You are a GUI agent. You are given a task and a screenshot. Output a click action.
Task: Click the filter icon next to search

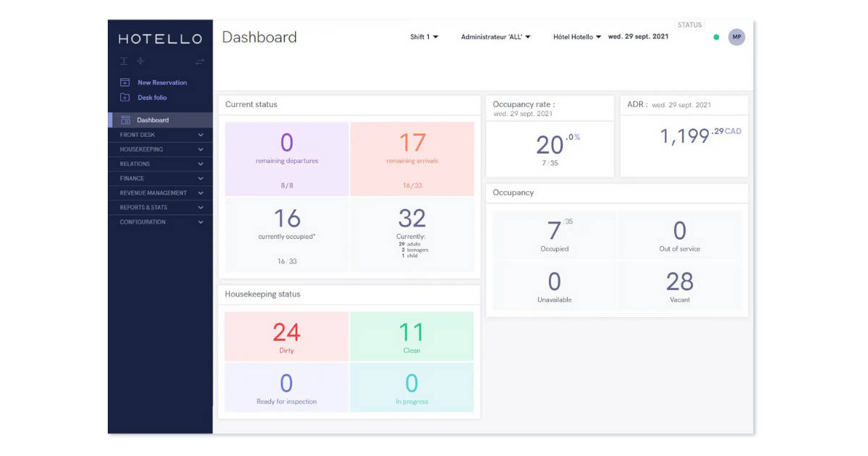coord(140,61)
